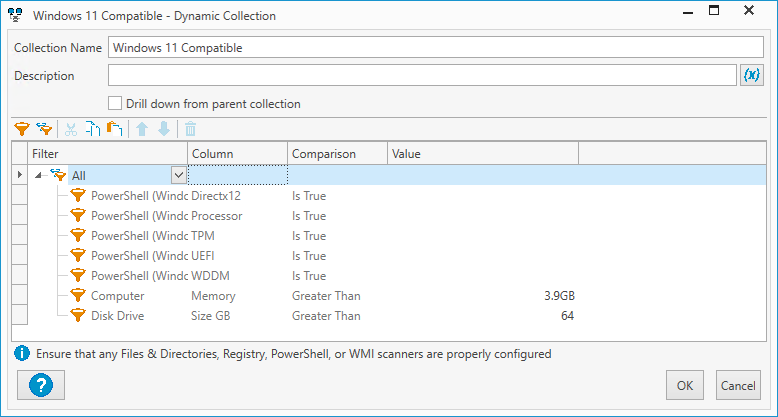Select the Disk Drive filter row
Viewport: 778px width, 417px height.
[118, 316]
